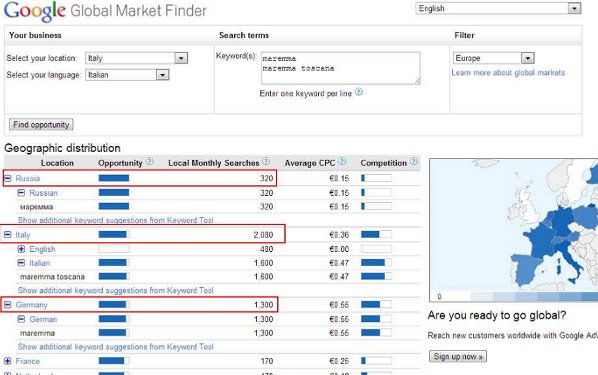Open the location dropdown showing Italy

click(x=137, y=58)
